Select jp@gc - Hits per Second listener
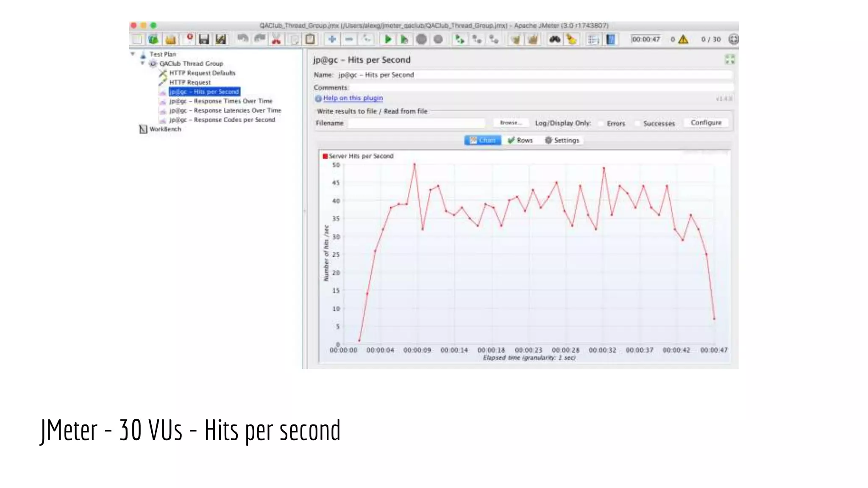868x488 pixels. coord(204,91)
